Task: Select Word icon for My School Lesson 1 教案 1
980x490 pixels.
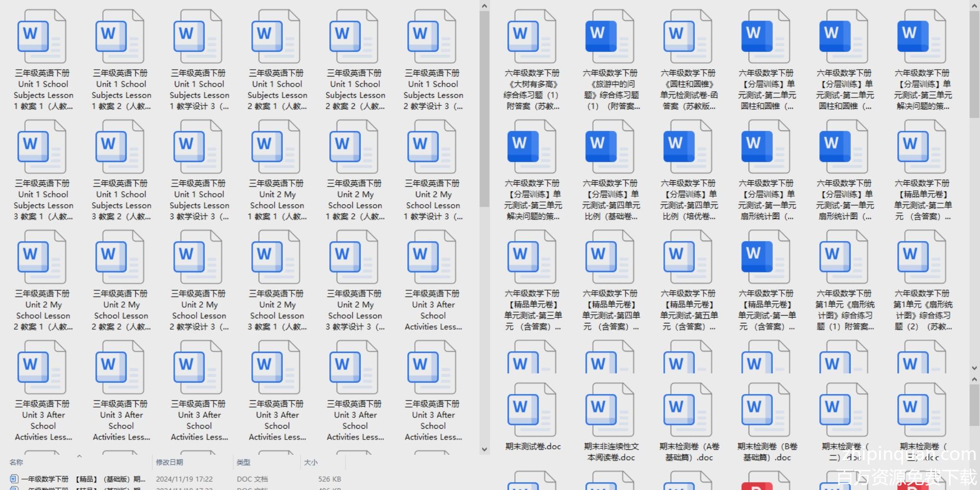Action: pos(275,147)
